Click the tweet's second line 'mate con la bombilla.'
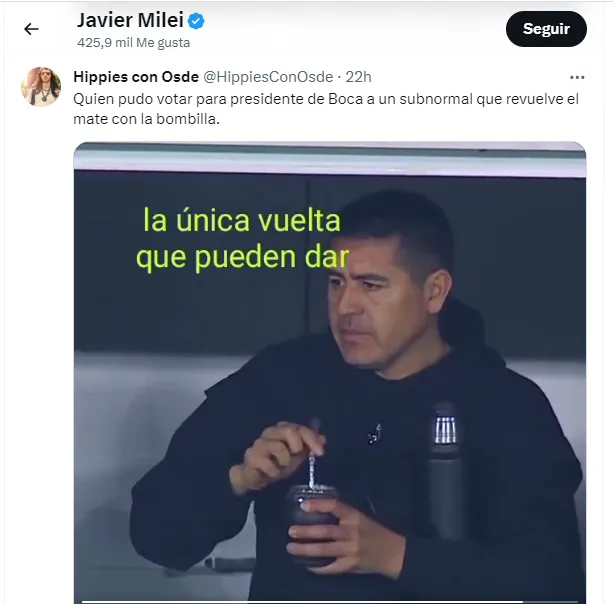 147,119
